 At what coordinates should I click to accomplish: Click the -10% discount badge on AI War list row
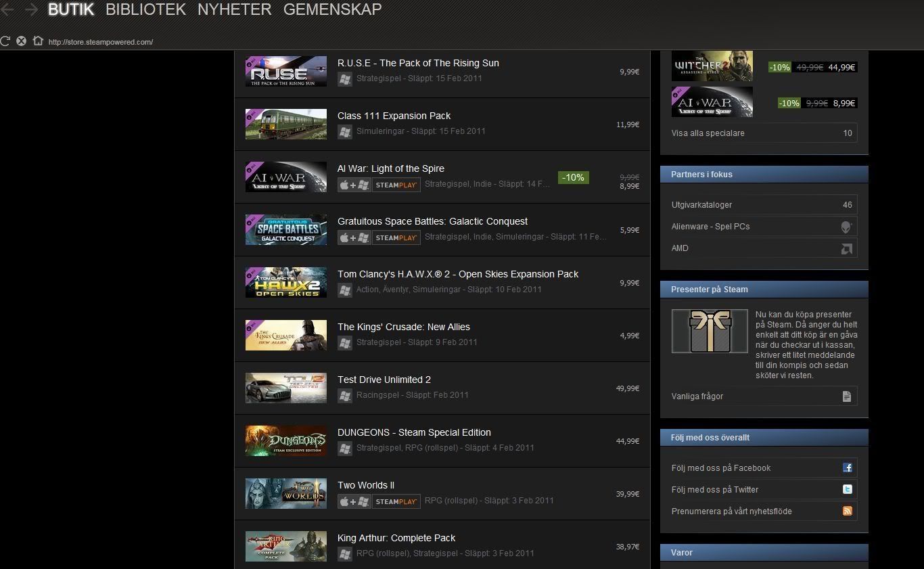point(574,177)
